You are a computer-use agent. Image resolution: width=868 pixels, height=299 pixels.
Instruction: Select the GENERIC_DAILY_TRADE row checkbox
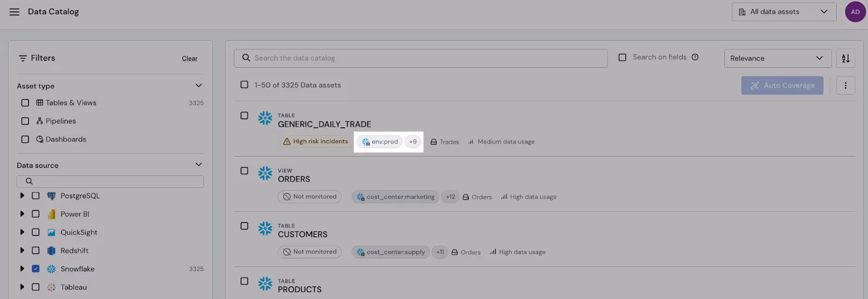pyautogui.click(x=244, y=115)
